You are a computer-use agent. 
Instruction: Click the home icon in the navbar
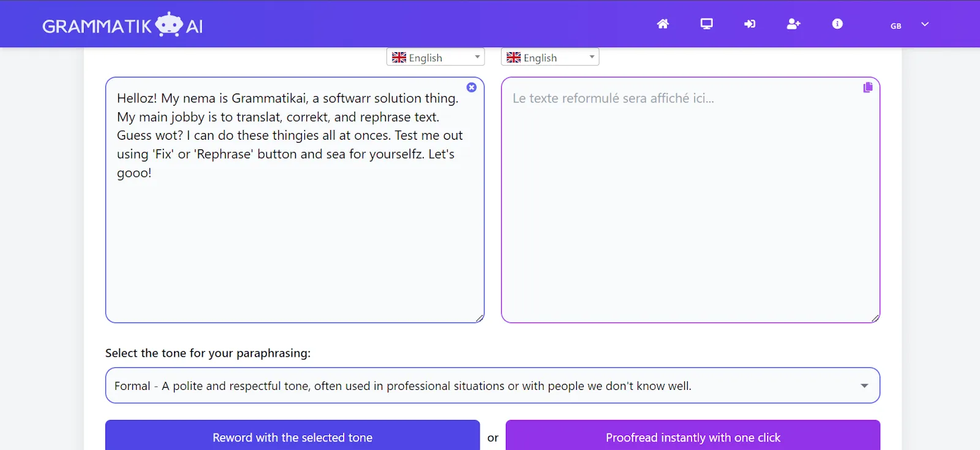[663, 24]
